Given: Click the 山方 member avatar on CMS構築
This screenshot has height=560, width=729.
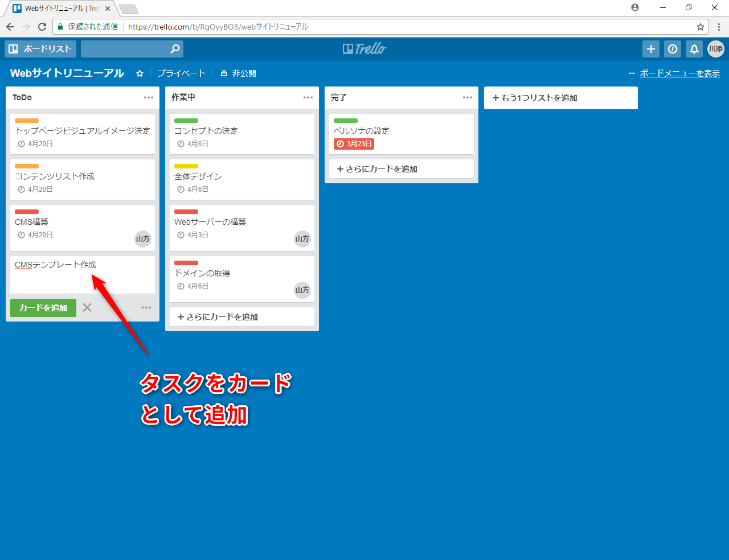Looking at the screenshot, I should click(143, 239).
